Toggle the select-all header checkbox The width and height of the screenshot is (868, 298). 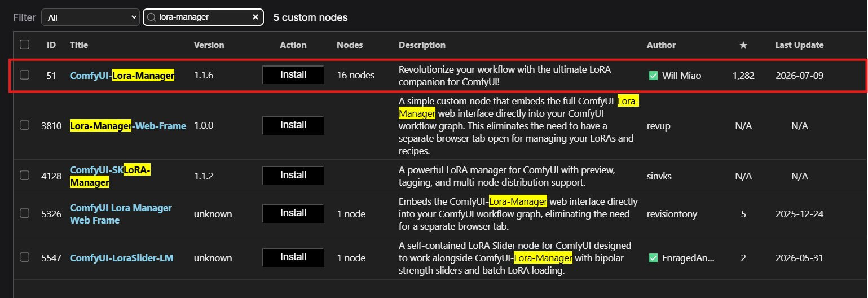coord(24,44)
